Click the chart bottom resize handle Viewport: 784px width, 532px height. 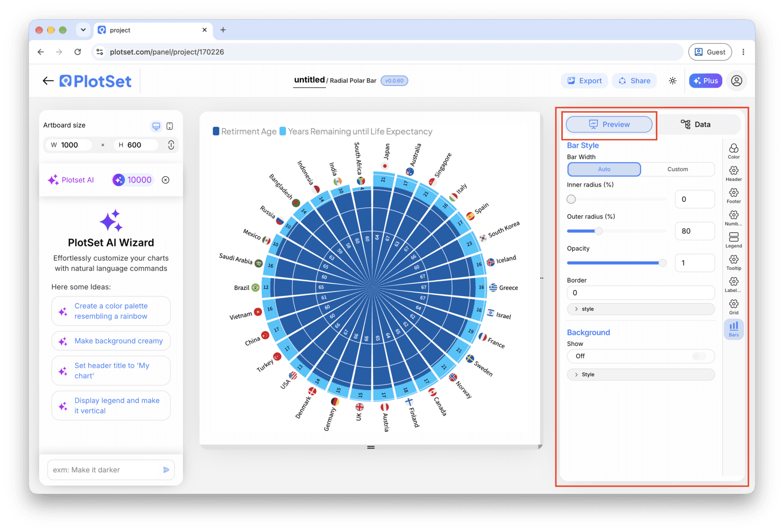click(371, 447)
